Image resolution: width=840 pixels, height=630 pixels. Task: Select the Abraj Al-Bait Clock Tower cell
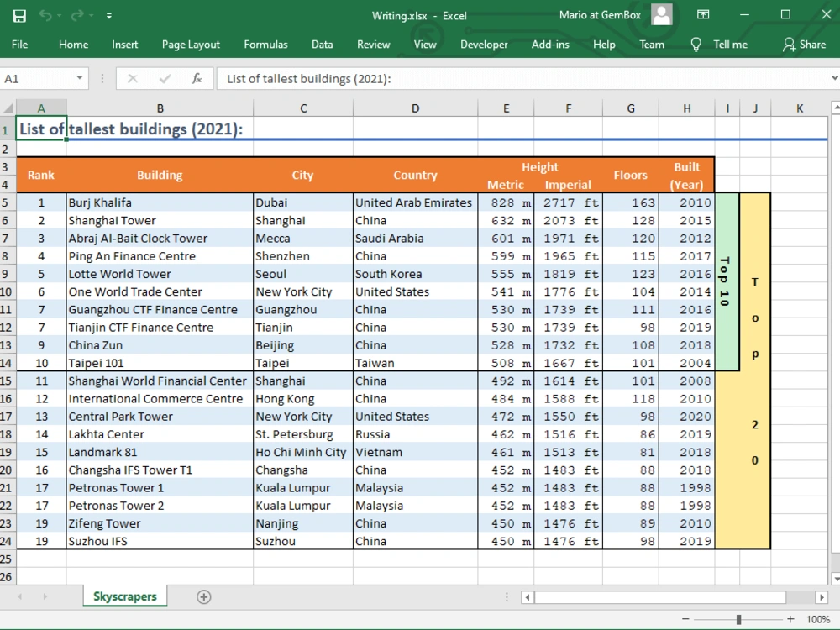(160, 238)
